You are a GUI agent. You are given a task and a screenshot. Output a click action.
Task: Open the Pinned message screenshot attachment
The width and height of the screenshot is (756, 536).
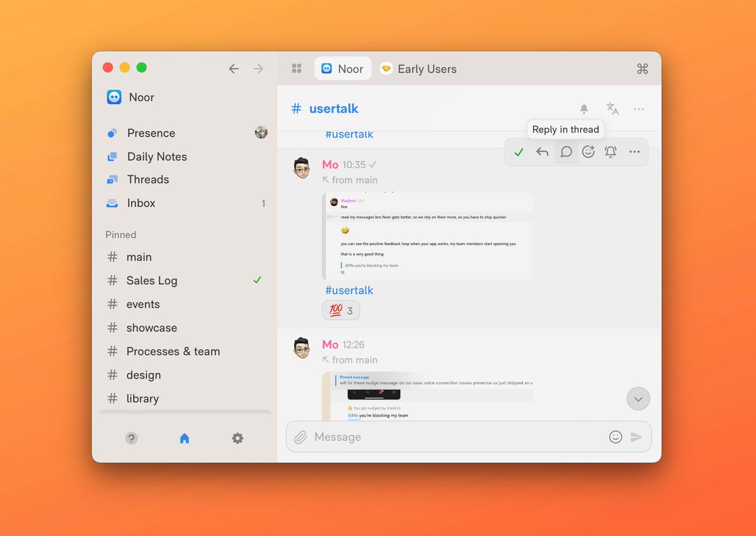click(x=427, y=396)
